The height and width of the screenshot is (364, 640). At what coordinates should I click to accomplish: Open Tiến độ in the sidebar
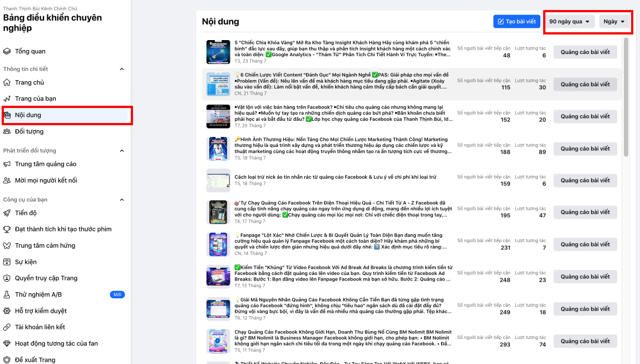coord(65,213)
